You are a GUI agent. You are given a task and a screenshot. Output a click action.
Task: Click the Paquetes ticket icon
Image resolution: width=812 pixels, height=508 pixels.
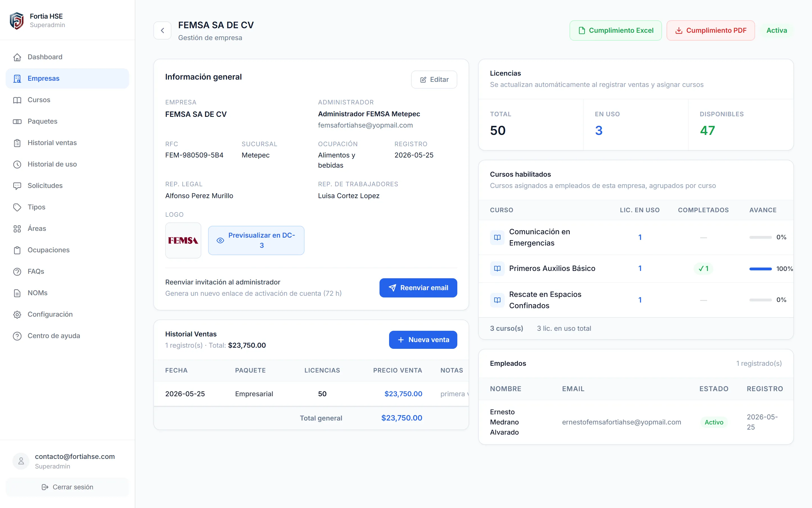coord(17,122)
